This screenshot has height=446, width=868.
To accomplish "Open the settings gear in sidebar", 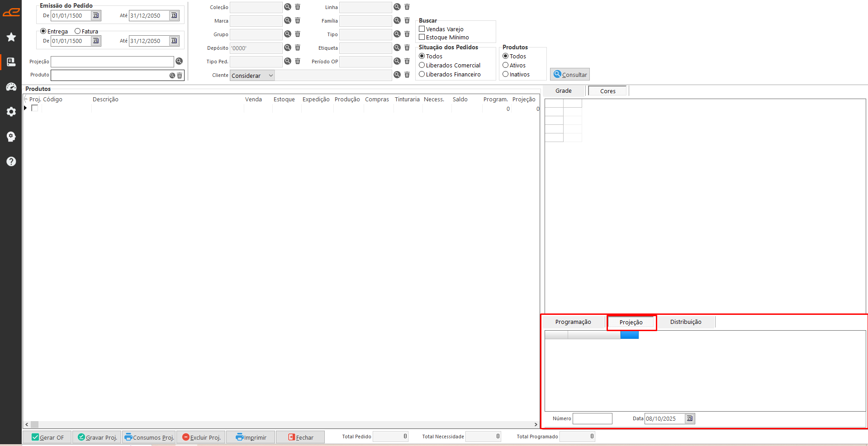I will [11, 112].
